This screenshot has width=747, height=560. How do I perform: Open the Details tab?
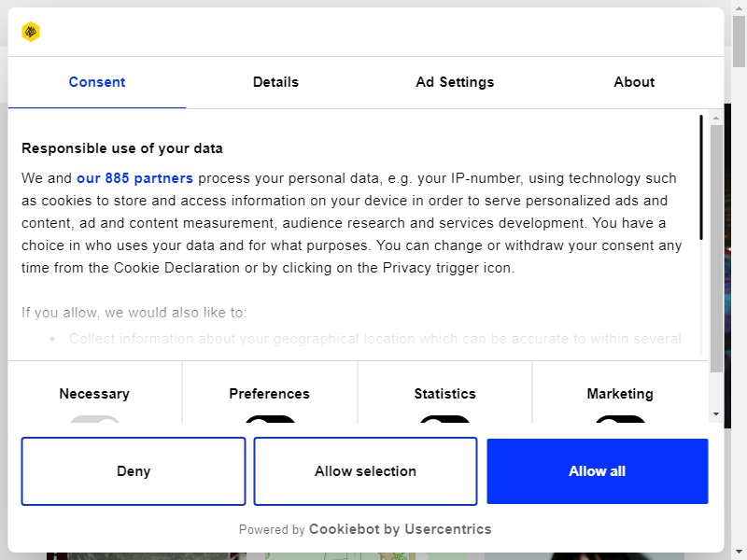[x=275, y=82]
